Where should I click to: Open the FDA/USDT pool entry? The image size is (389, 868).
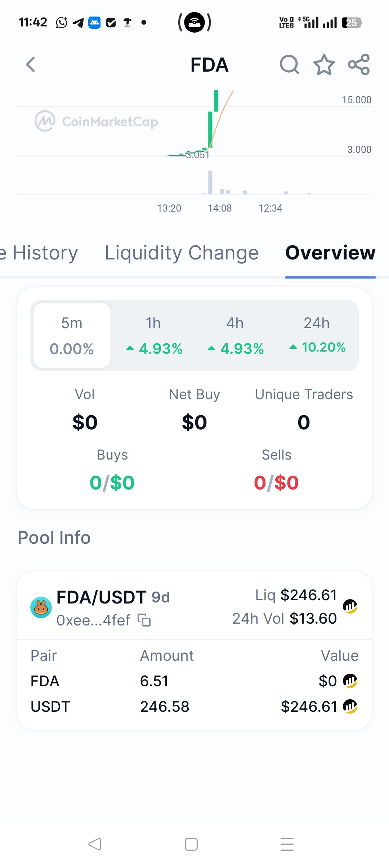click(x=113, y=597)
